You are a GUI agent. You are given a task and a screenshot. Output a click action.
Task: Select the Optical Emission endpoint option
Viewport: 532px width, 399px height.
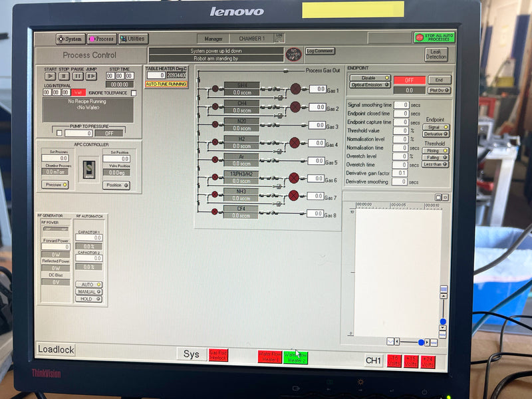(370, 85)
